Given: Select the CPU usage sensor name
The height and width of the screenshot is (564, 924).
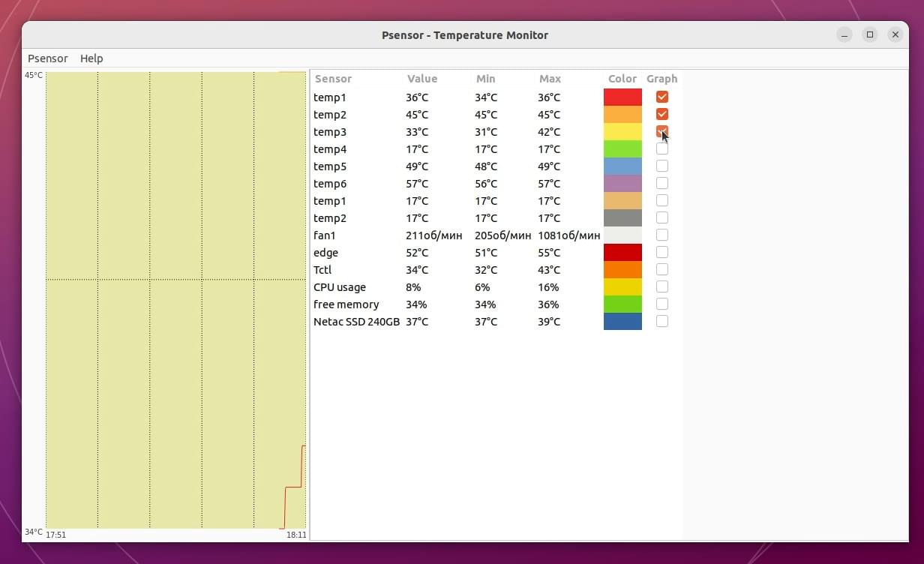Looking at the screenshot, I should pos(340,287).
